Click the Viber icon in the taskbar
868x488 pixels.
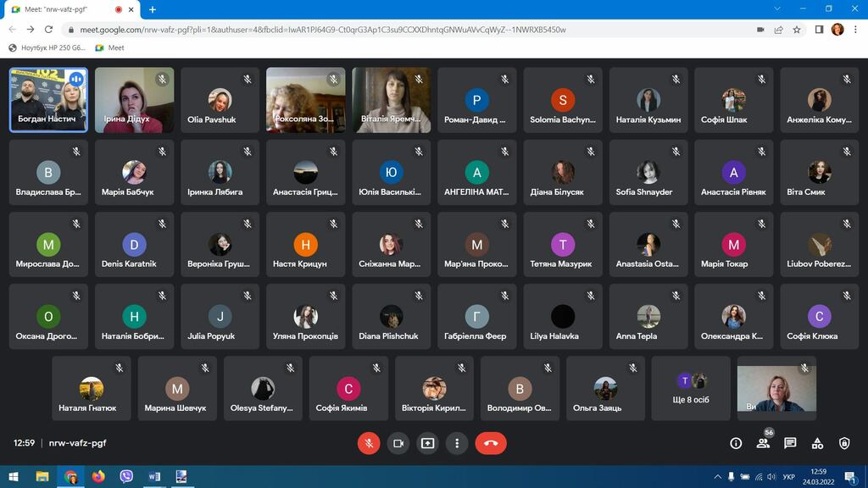point(126,477)
